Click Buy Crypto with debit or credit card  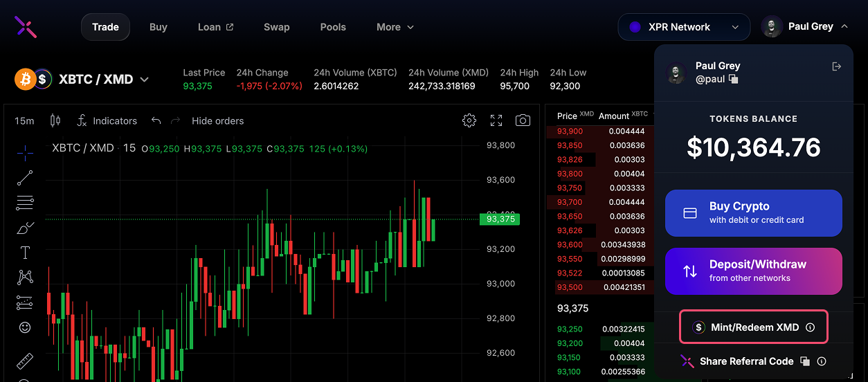pyautogui.click(x=753, y=213)
